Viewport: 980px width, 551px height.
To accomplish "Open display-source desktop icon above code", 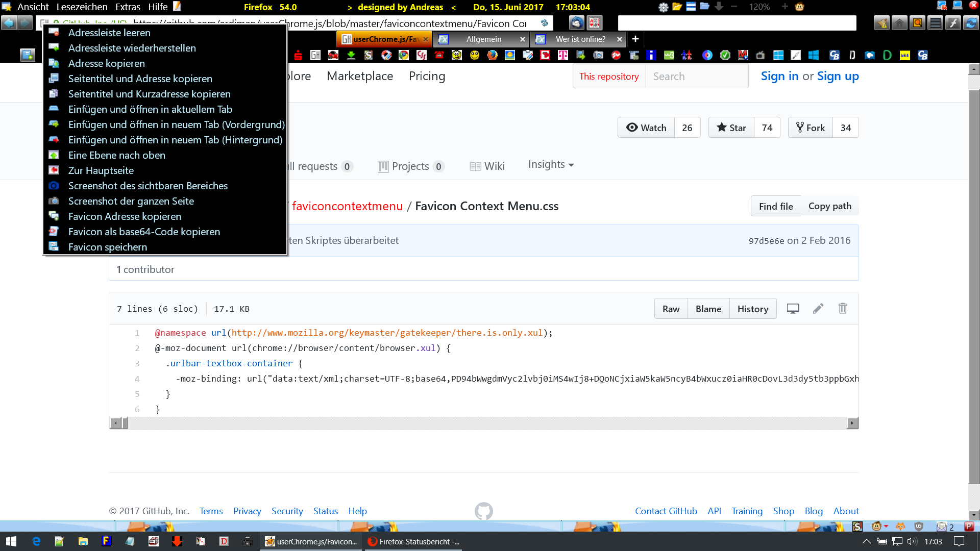I will [793, 309].
